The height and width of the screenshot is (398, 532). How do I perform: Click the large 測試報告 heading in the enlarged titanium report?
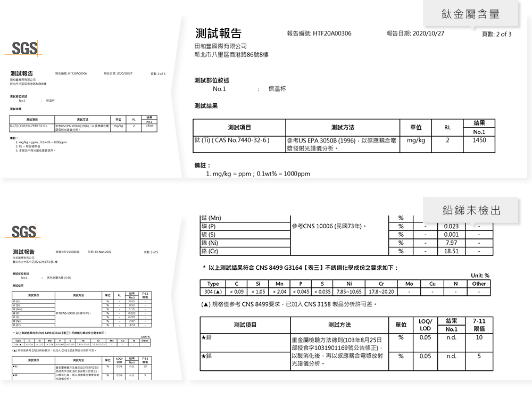pyautogui.click(x=218, y=33)
